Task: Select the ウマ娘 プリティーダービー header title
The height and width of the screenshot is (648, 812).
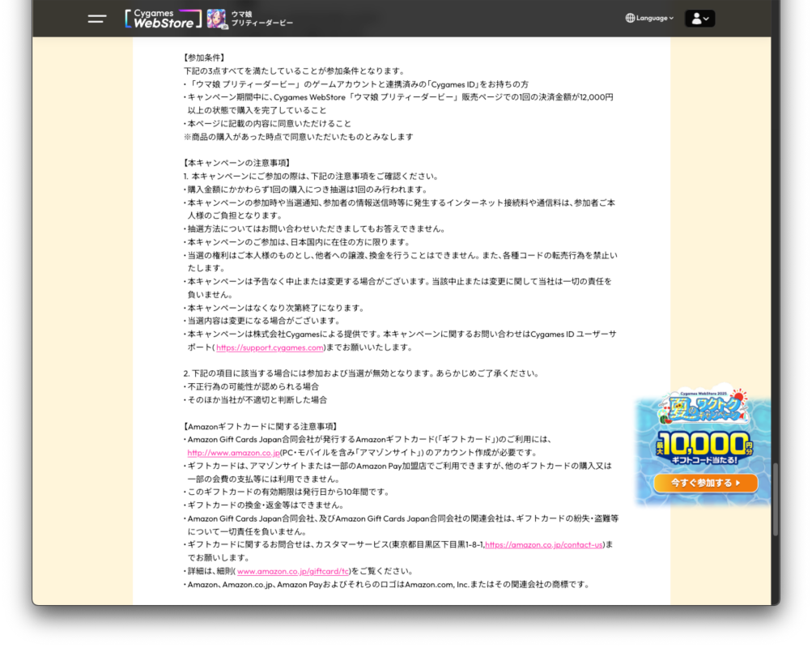Action: tap(262, 19)
